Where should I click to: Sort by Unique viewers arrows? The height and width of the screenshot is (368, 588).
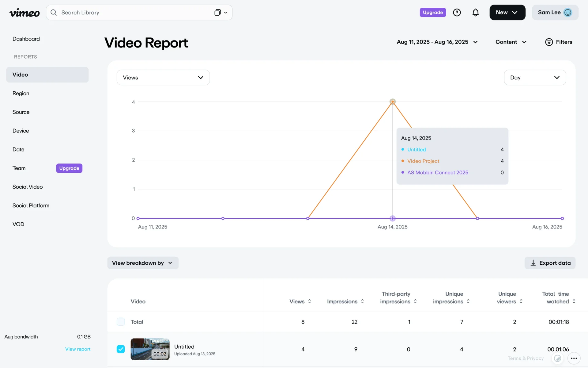521,301
